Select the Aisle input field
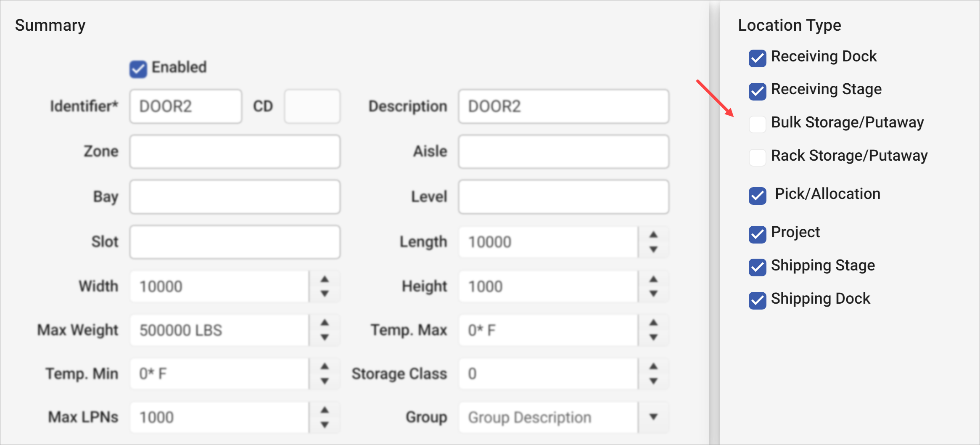 coord(563,151)
